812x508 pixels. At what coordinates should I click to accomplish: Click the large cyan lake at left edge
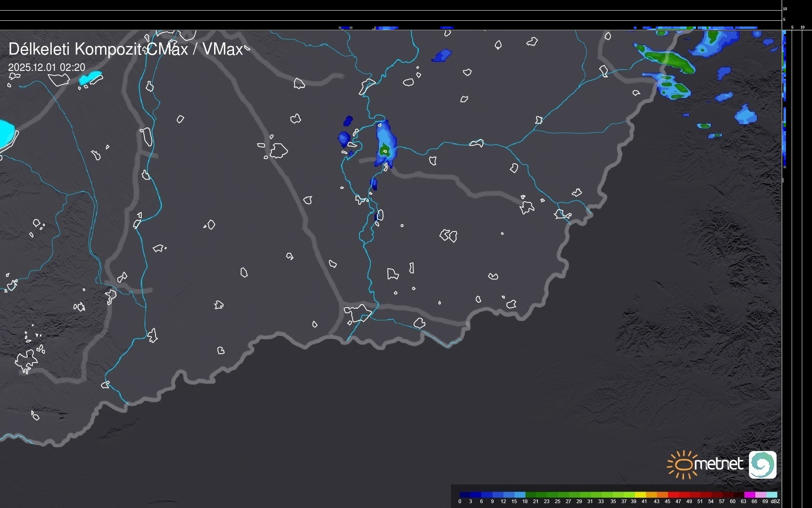click(6, 132)
